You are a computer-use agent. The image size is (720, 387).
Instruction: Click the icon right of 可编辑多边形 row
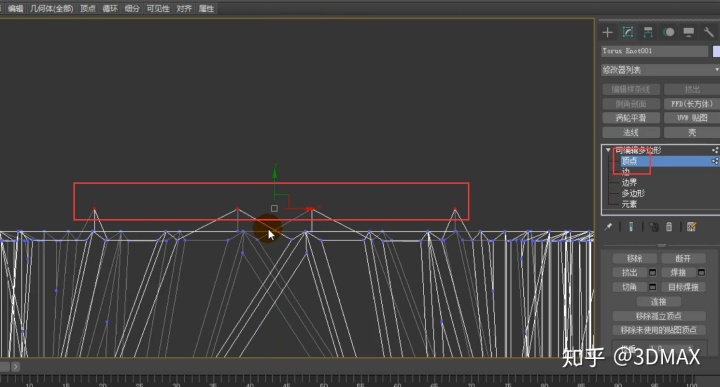715,150
